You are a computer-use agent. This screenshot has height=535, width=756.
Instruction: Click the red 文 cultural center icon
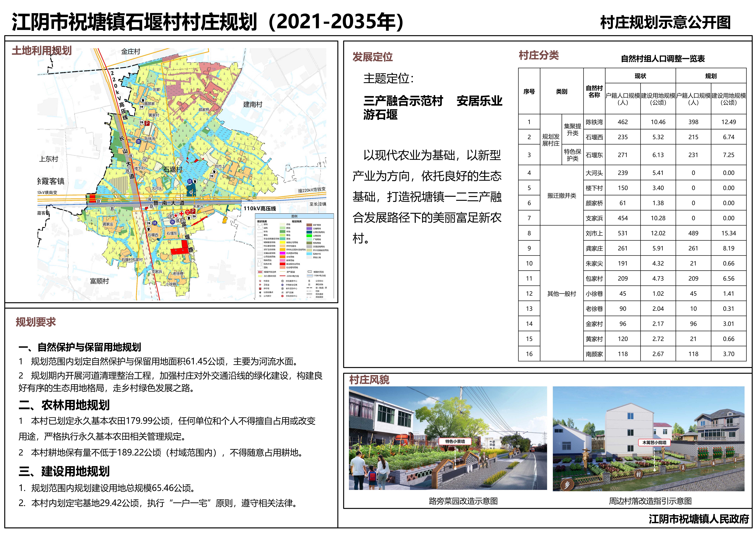[x=188, y=212]
